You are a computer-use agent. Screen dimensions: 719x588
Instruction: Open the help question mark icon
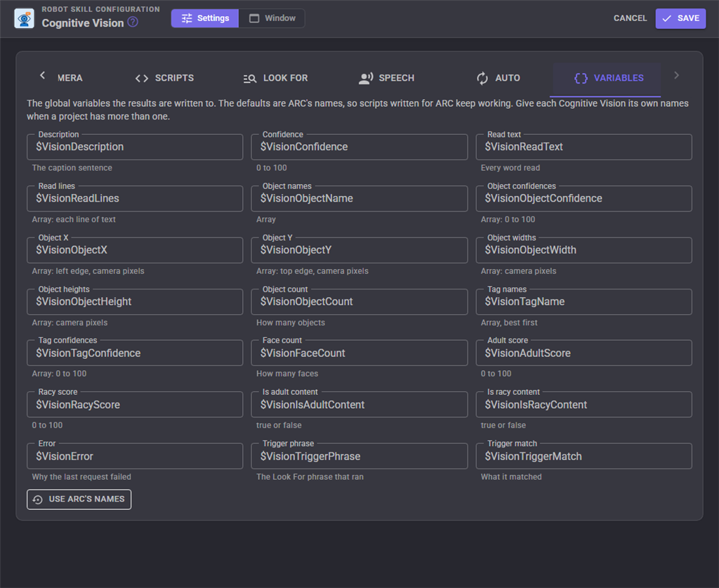[x=133, y=22]
